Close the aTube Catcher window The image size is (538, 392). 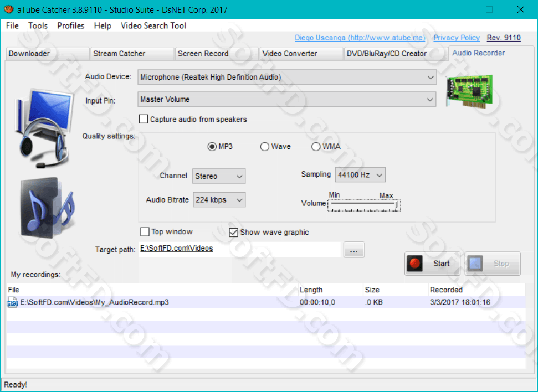[520, 9]
